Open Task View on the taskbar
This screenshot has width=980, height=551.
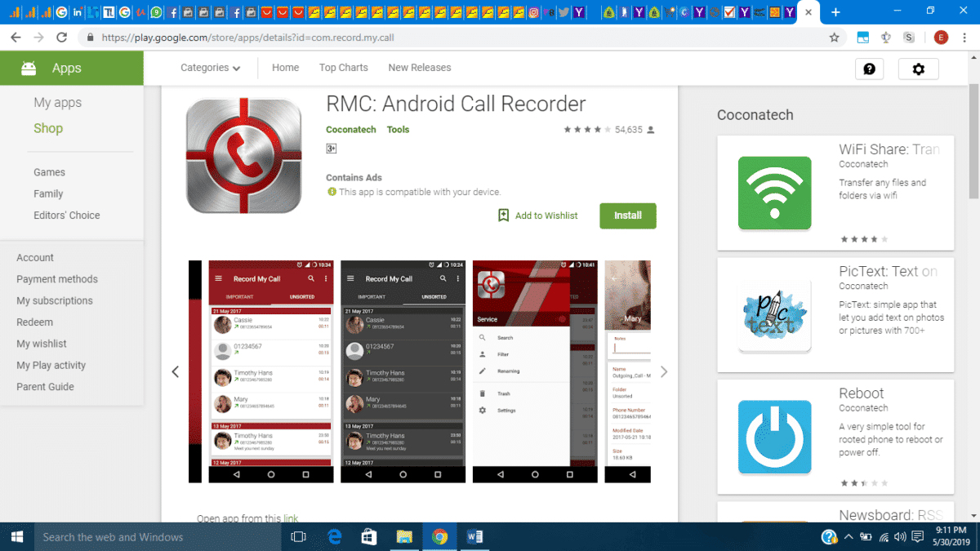(x=298, y=537)
